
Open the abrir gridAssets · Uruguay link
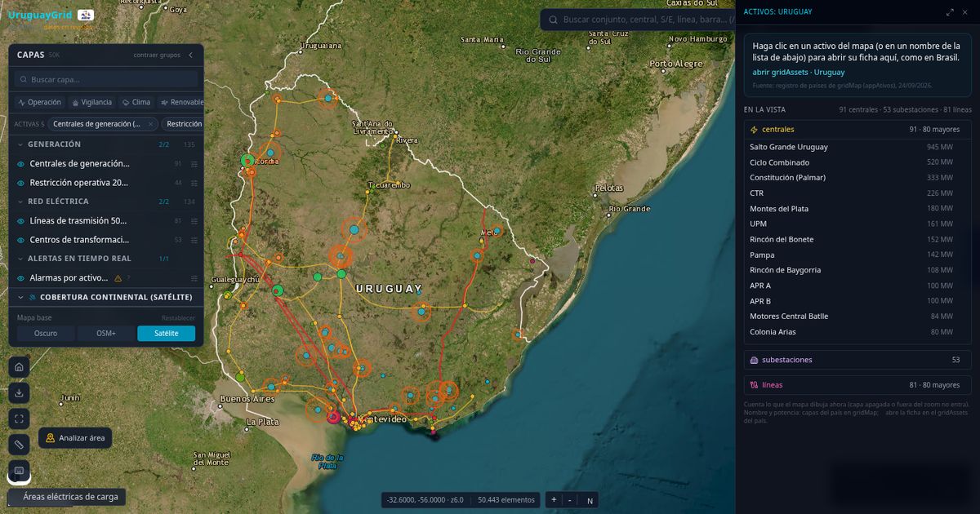(799, 73)
